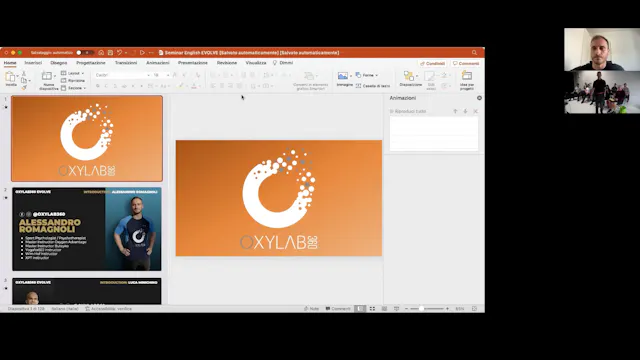Switch to reading view icon
This screenshot has width=640, height=360.
384,309
